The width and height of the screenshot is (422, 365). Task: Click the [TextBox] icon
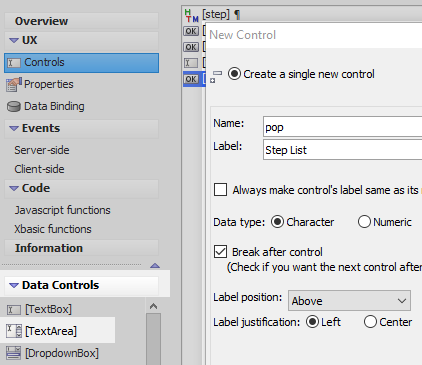pos(14,310)
